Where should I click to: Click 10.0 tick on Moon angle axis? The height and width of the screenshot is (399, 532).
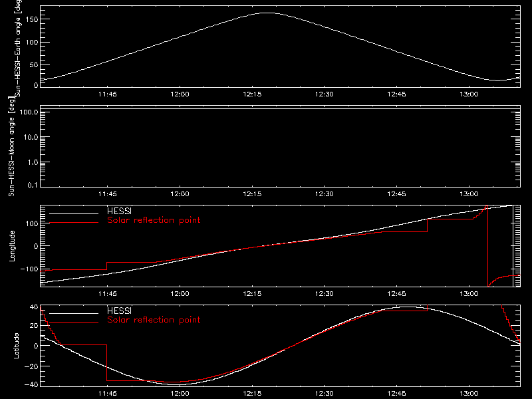tap(31, 137)
